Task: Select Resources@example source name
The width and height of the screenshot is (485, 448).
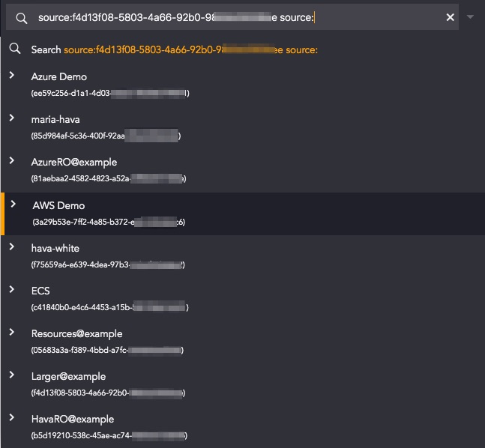Action: [x=76, y=334]
